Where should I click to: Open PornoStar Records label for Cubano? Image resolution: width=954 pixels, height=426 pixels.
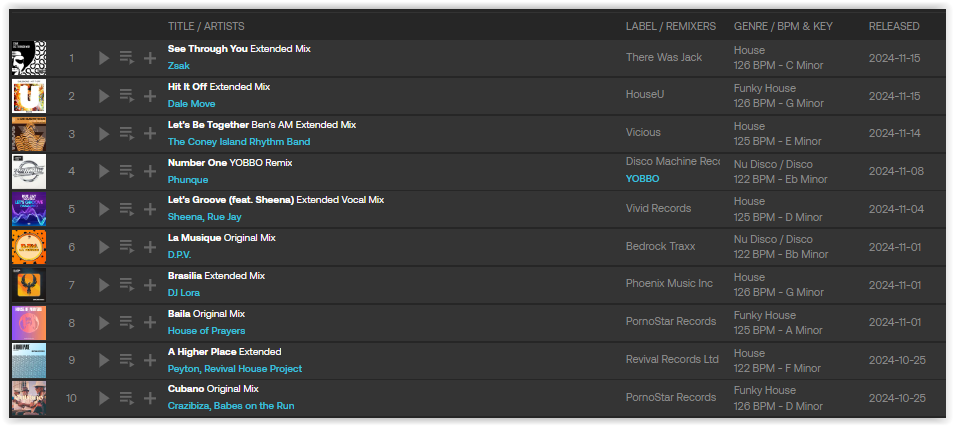pos(671,397)
